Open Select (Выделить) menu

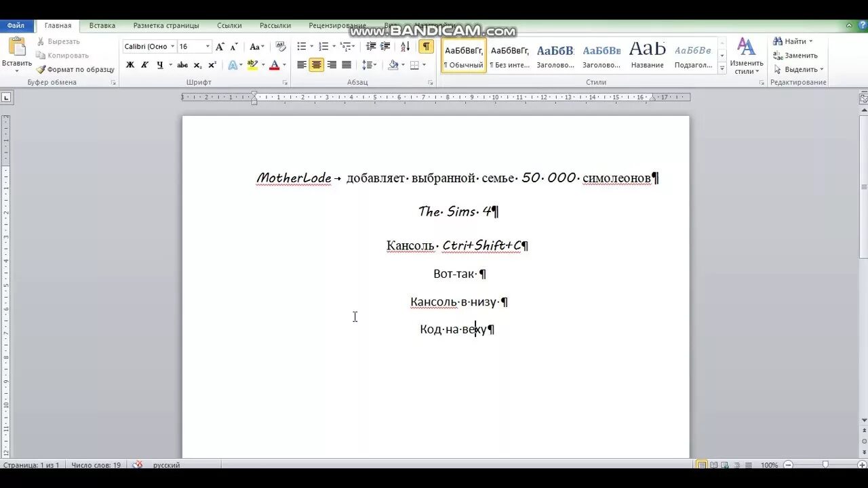pyautogui.click(x=798, y=69)
